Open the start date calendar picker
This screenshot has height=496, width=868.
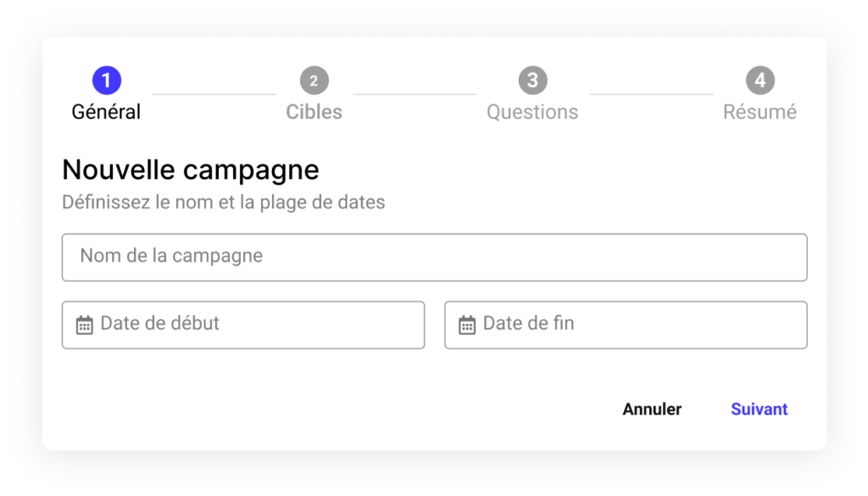pos(243,324)
